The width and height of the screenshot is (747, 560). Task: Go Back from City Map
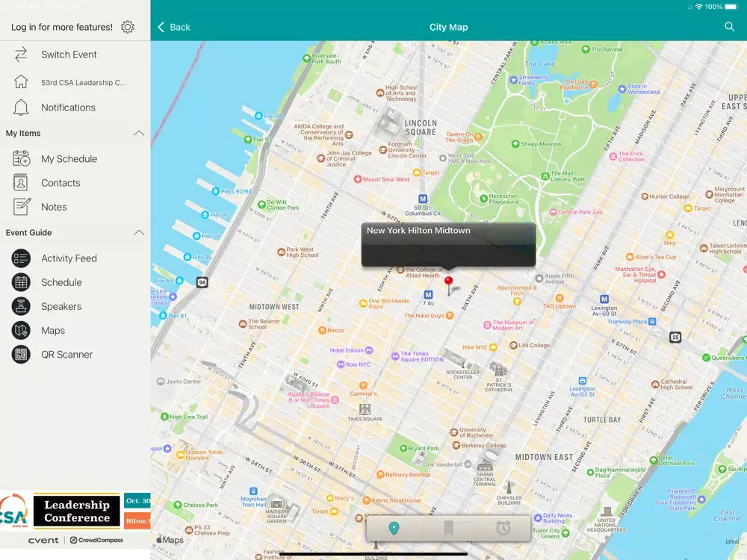click(x=174, y=27)
